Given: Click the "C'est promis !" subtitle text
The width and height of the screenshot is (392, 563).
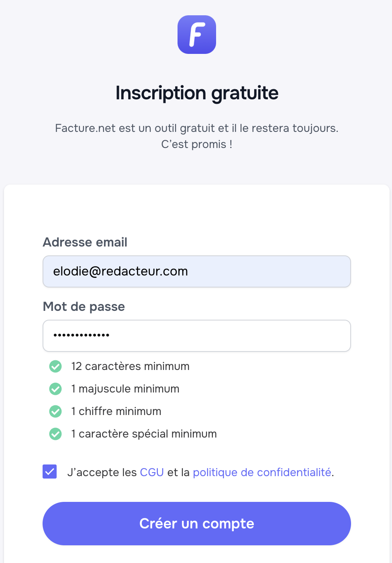Looking at the screenshot, I should [x=197, y=144].
